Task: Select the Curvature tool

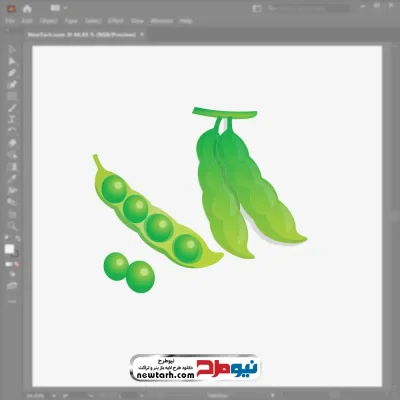Action: click(12, 84)
